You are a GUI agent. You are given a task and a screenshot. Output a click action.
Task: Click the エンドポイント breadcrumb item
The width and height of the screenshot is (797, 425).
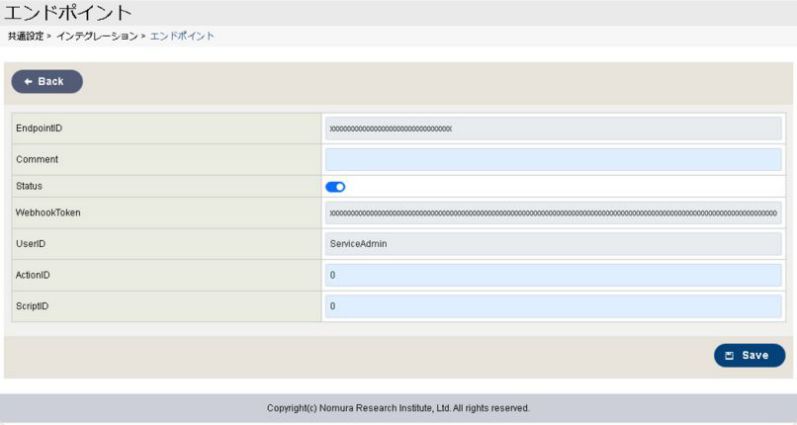click(x=182, y=36)
